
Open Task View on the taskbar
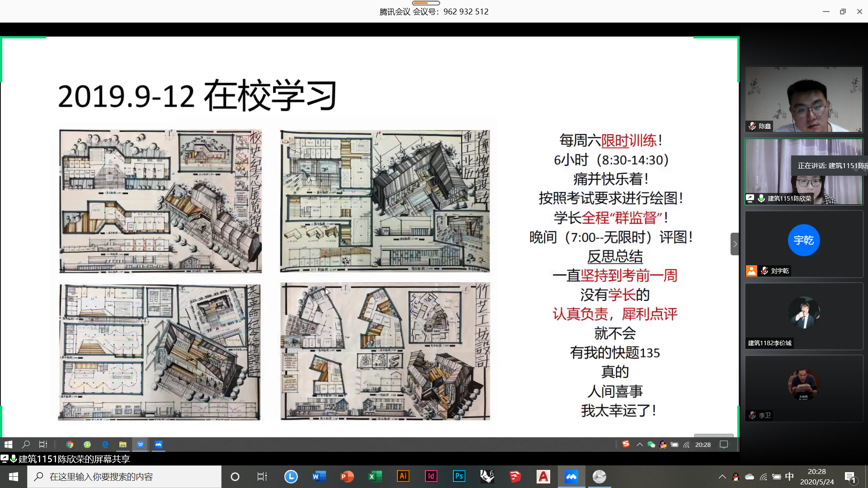pos(262,477)
